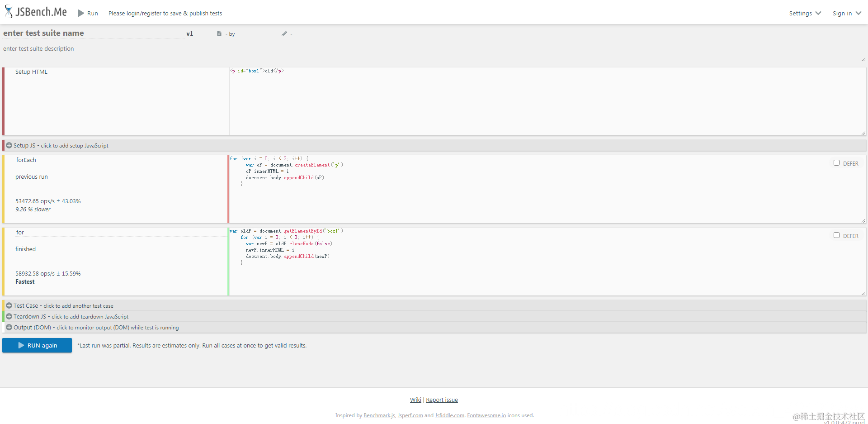The width and height of the screenshot is (868, 424).
Task: Click the RUN again button
Action: click(37, 345)
